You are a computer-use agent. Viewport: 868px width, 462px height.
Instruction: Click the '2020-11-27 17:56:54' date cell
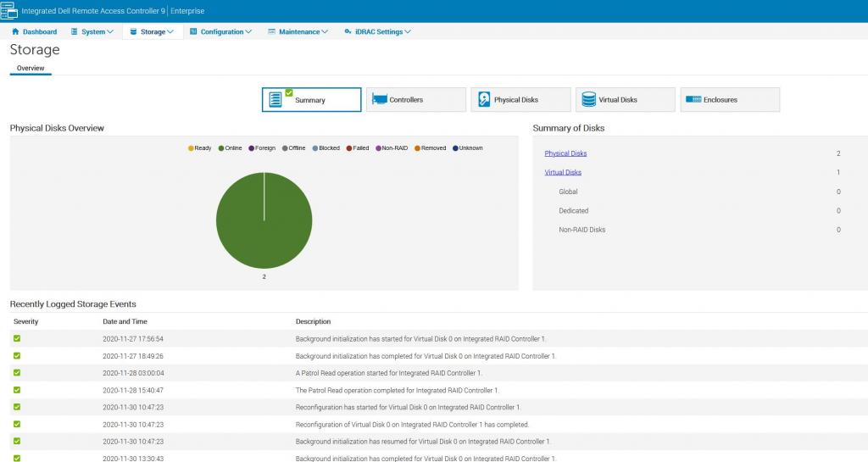(133, 338)
